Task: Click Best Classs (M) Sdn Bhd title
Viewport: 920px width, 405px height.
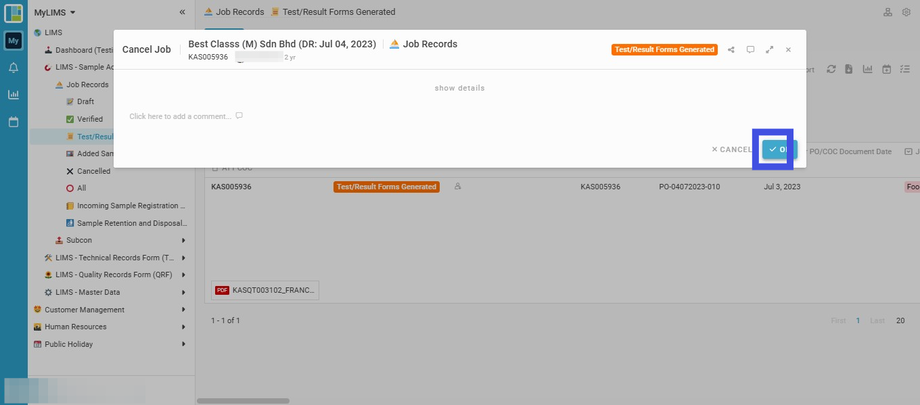Action: point(282,44)
